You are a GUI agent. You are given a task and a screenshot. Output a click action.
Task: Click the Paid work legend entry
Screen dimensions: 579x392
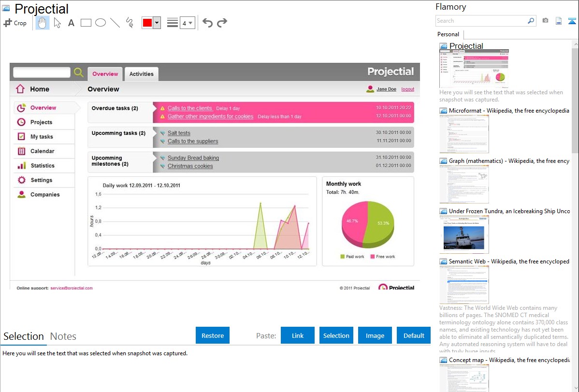352,256
